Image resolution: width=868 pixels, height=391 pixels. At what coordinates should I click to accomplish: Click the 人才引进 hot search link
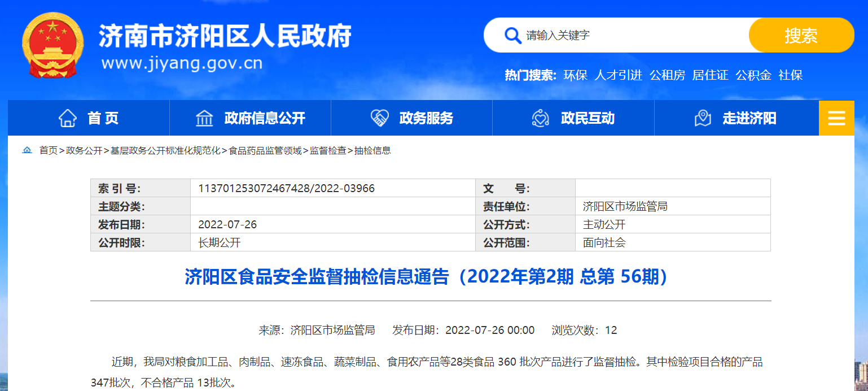coord(618,75)
